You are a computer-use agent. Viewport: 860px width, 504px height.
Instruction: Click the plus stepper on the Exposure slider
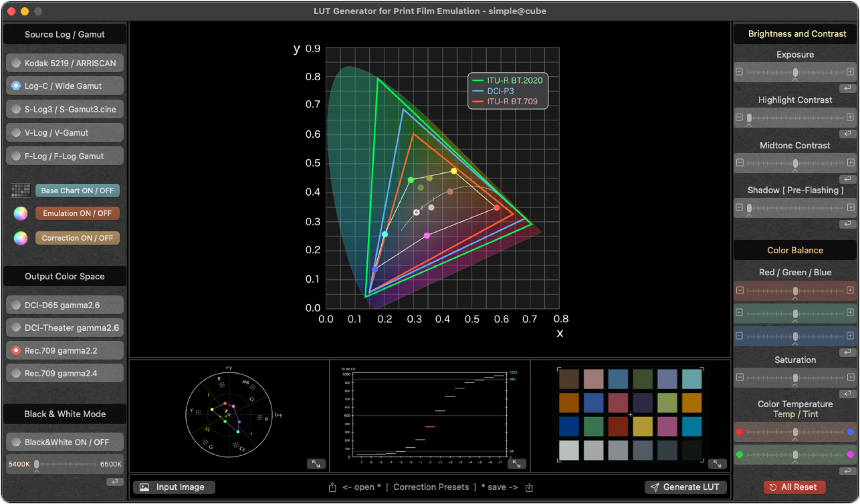(850, 71)
